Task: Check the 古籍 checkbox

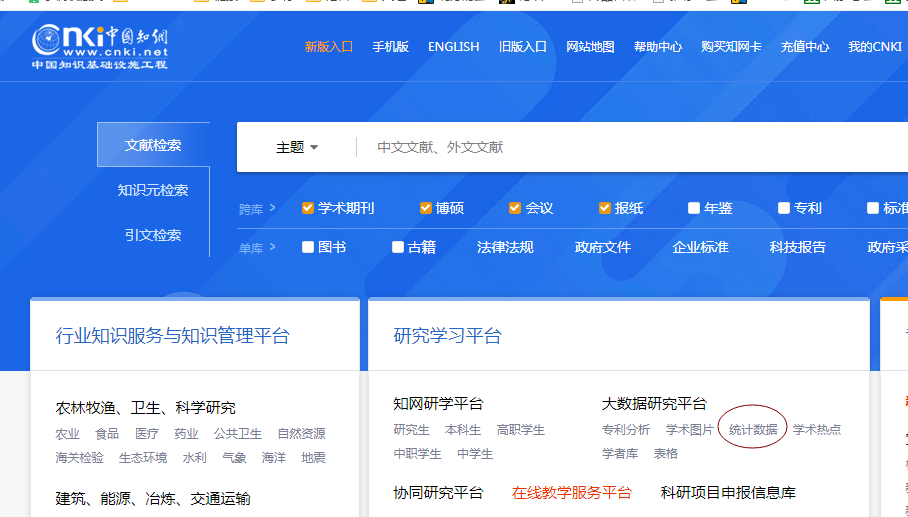Action: click(397, 247)
